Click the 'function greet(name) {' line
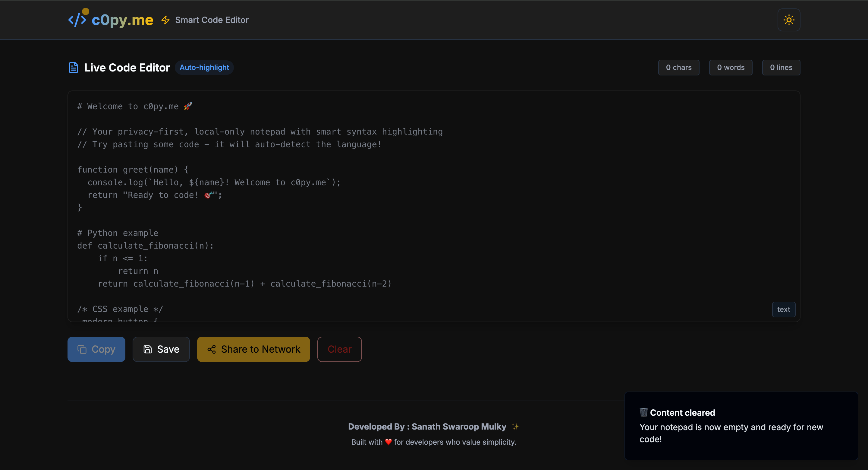The width and height of the screenshot is (868, 470). (133, 170)
